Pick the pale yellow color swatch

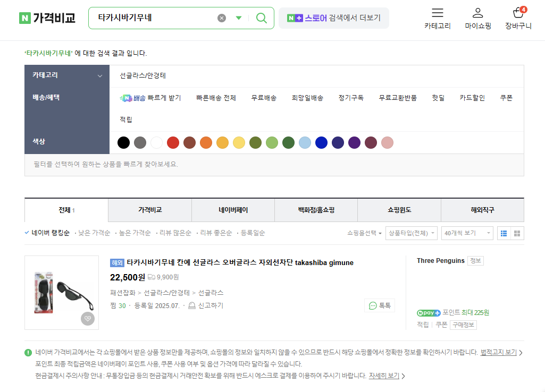[x=239, y=143]
